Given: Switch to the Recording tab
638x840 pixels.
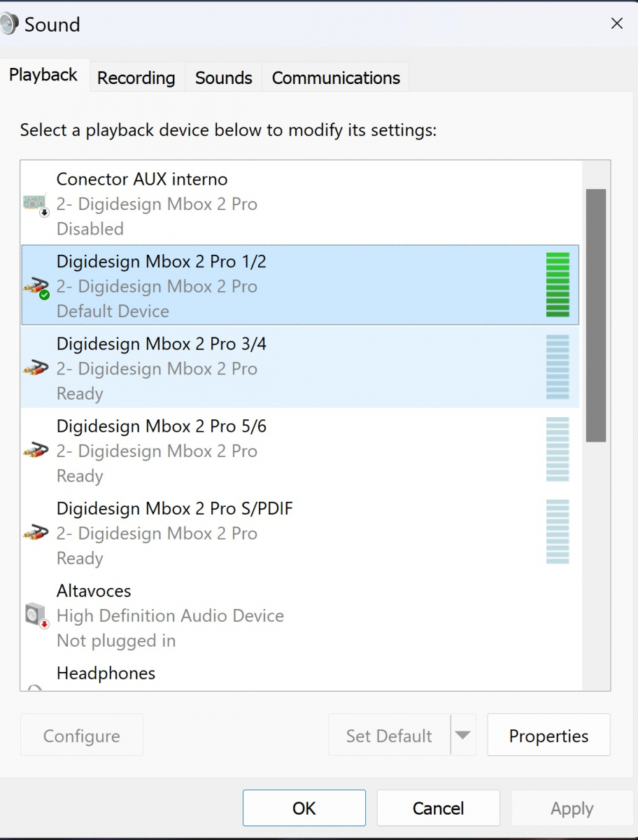Looking at the screenshot, I should pyautogui.click(x=136, y=78).
